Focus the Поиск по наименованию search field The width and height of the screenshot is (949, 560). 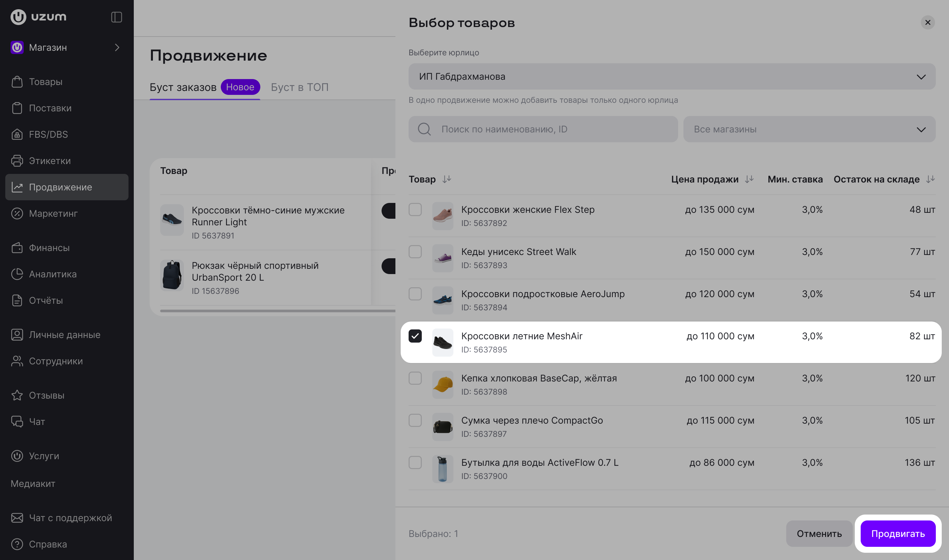point(543,129)
